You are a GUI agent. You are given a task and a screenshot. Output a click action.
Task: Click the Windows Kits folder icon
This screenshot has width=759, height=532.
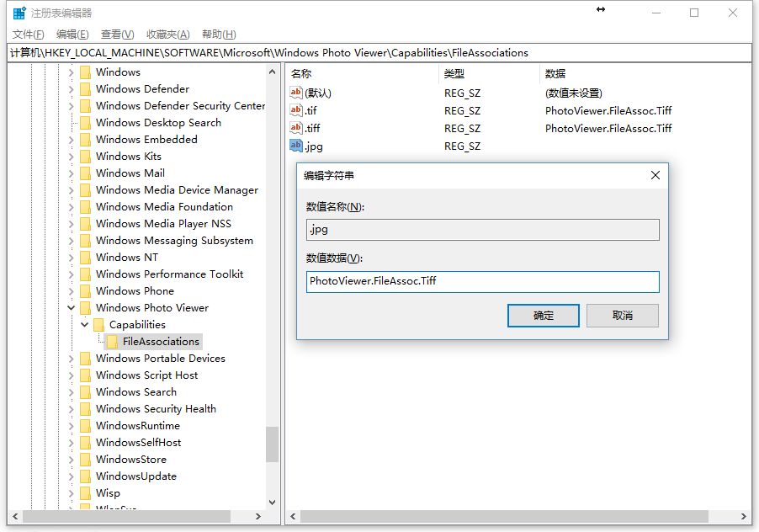point(85,157)
